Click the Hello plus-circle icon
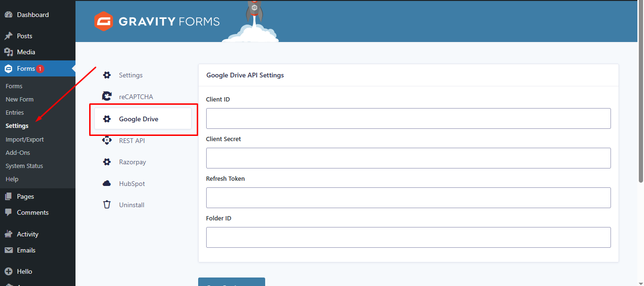 (x=8, y=271)
